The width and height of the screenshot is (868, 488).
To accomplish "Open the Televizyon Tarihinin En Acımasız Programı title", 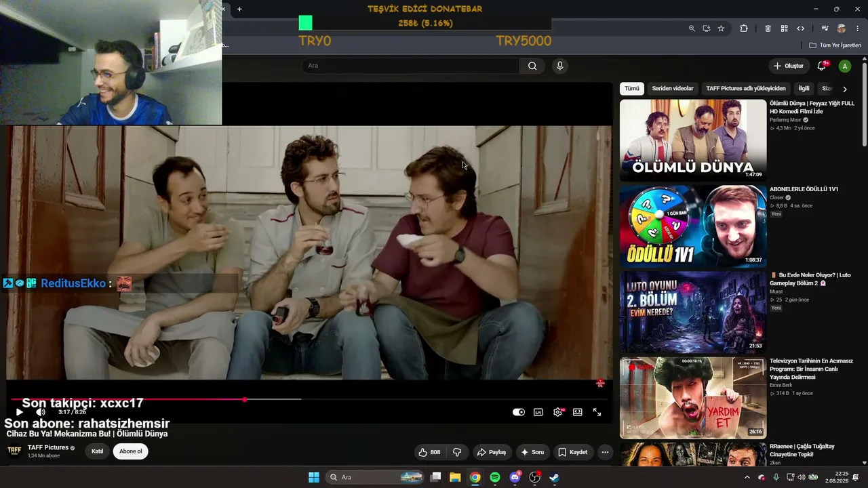I will pyautogui.click(x=811, y=369).
